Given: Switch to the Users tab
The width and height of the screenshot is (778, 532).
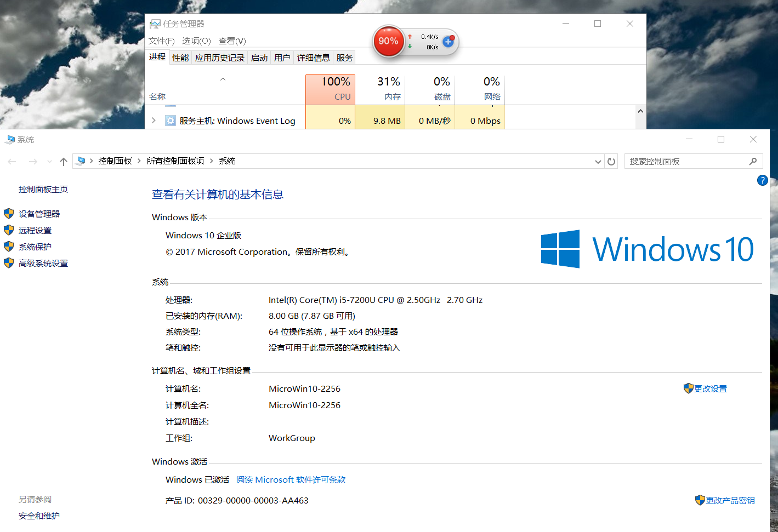Looking at the screenshot, I should (282, 58).
